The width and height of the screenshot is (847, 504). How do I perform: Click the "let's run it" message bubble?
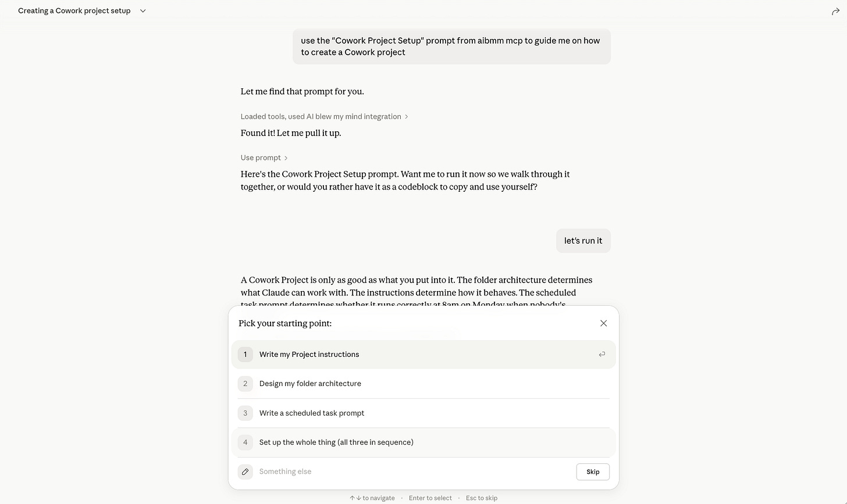(583, 241)
